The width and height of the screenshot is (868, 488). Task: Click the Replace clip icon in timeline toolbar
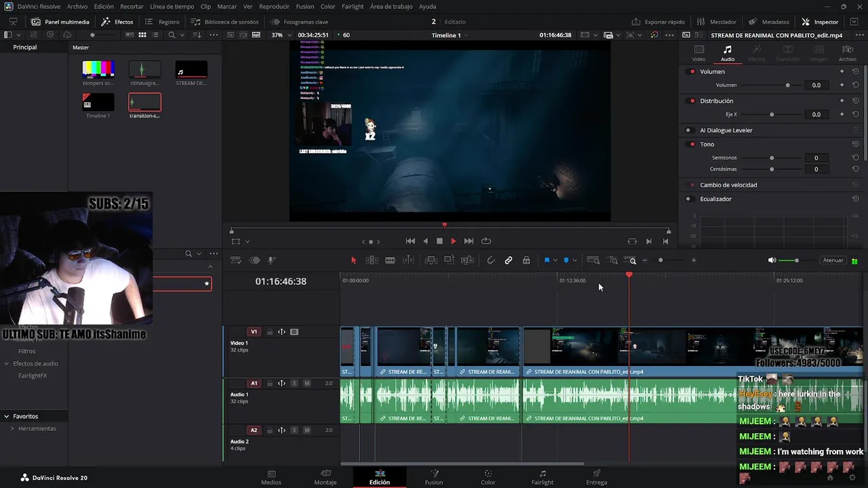[x=467, y=260]
